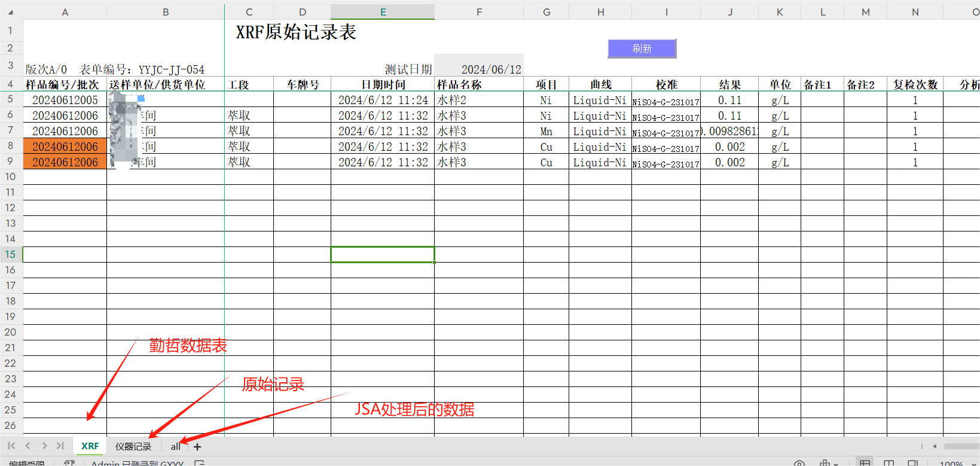Expand the reading mode dropdown arrow
Screen dimensions: 980x466
pos(836,464)
